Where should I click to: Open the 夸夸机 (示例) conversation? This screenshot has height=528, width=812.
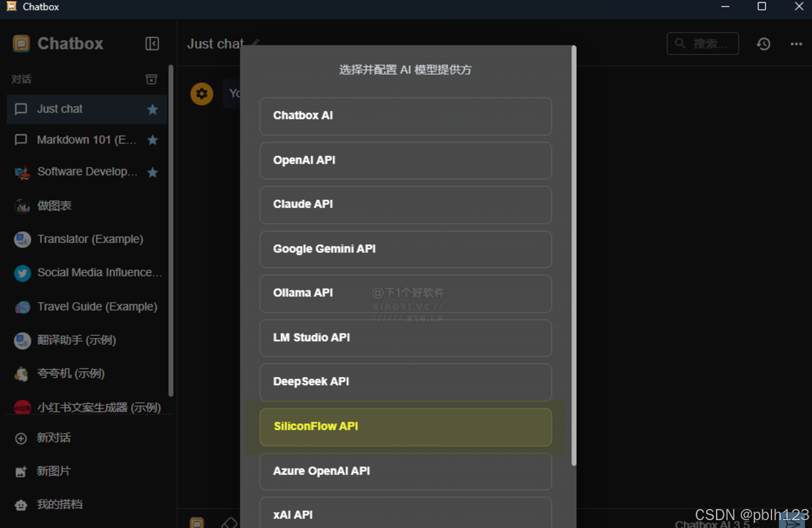coord(86,374)
